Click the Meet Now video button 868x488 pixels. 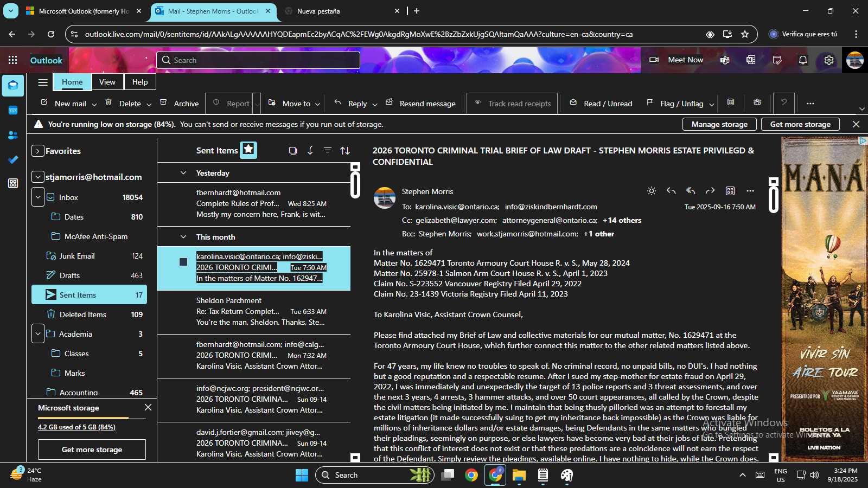676,60
